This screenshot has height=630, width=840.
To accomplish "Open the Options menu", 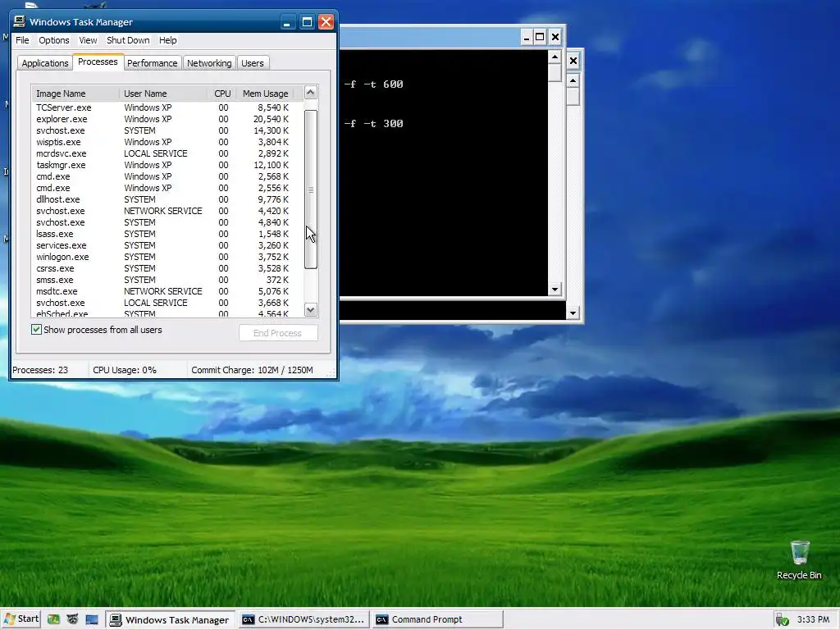I will tap(53, 40).
